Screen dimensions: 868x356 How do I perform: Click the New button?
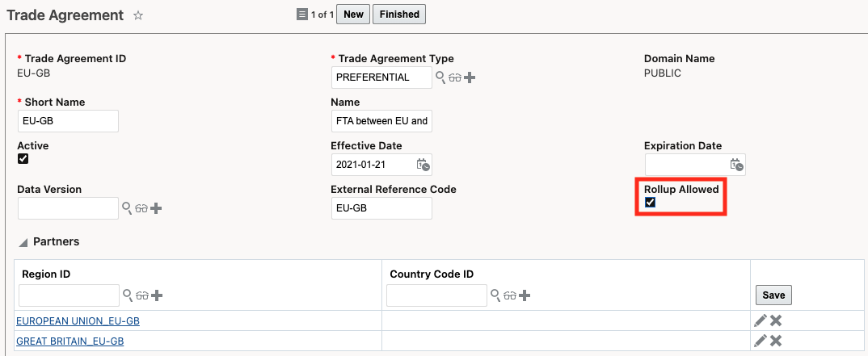[353, 15]
